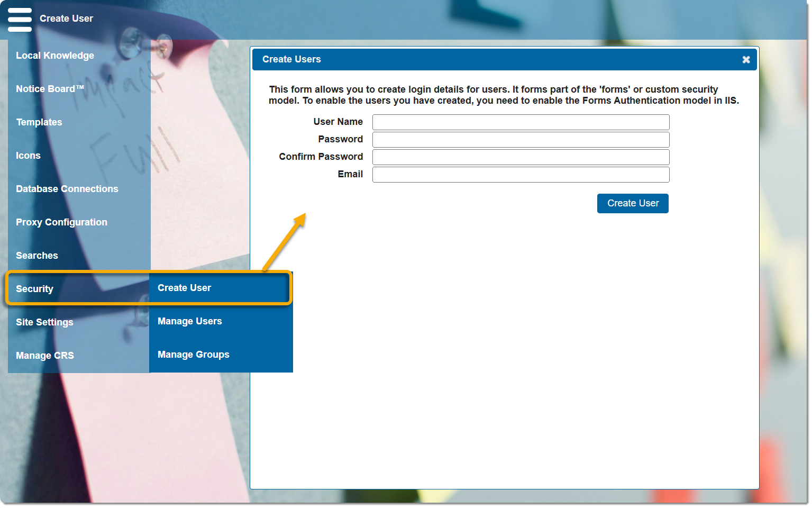
Task: Select Notice Board in sidebar
Action: point(50,89)
